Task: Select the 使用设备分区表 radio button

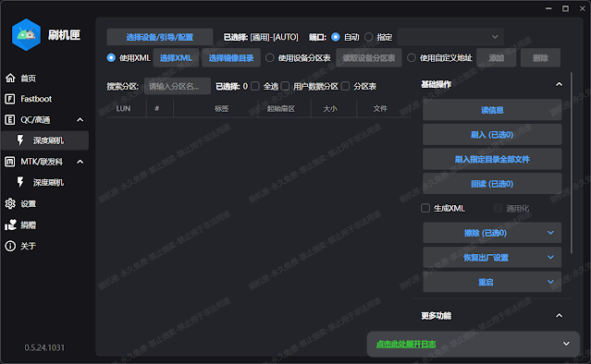Action: coord(269,57)
